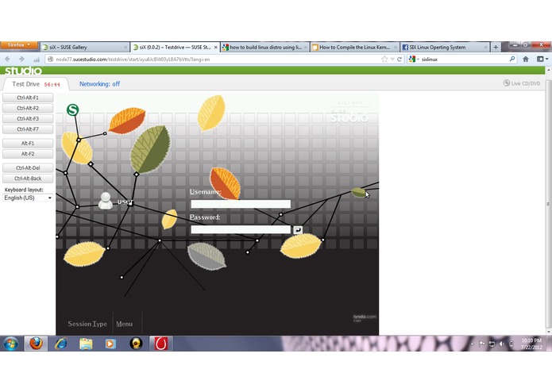Open Windows Media Player from the taskbar

tap(110, 344)
